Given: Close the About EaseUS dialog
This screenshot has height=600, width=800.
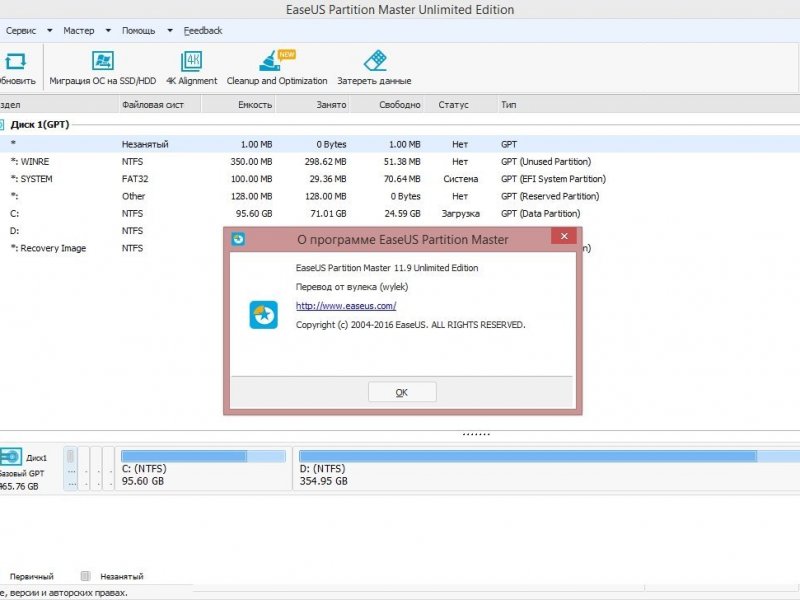Looking at the screenshot, I should click(x=564, y=236).
